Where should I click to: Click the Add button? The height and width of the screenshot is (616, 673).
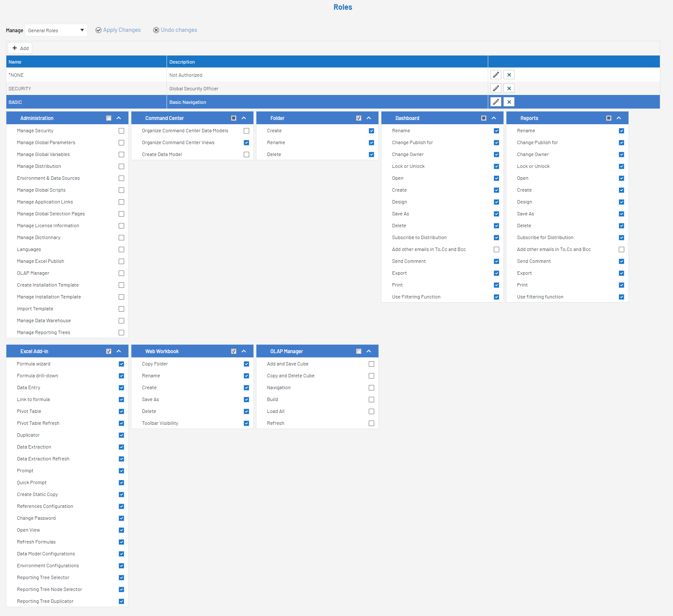tap(20, 48)
